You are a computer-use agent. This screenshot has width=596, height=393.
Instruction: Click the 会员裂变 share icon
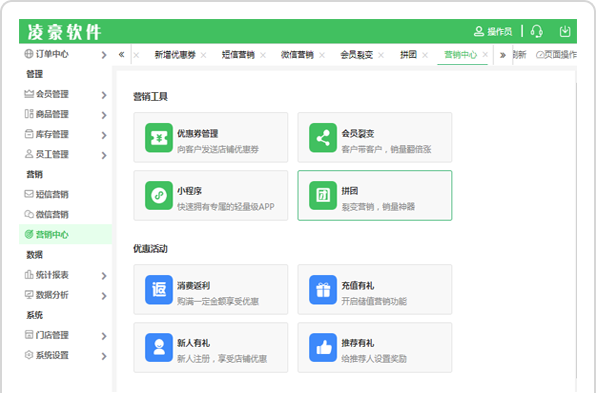pos(323,138)
